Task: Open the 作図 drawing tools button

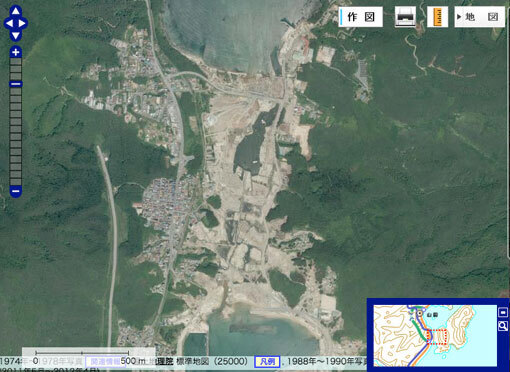Action: 361,17
